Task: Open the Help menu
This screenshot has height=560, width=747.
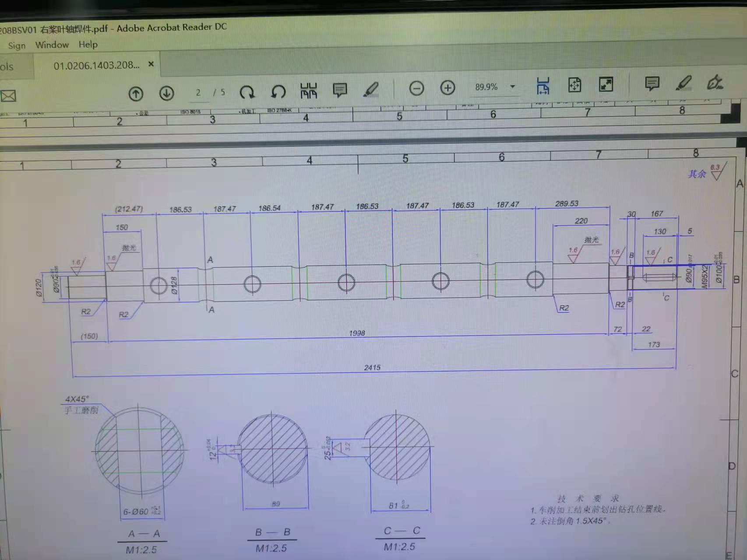Action: [x=88, y=45]
